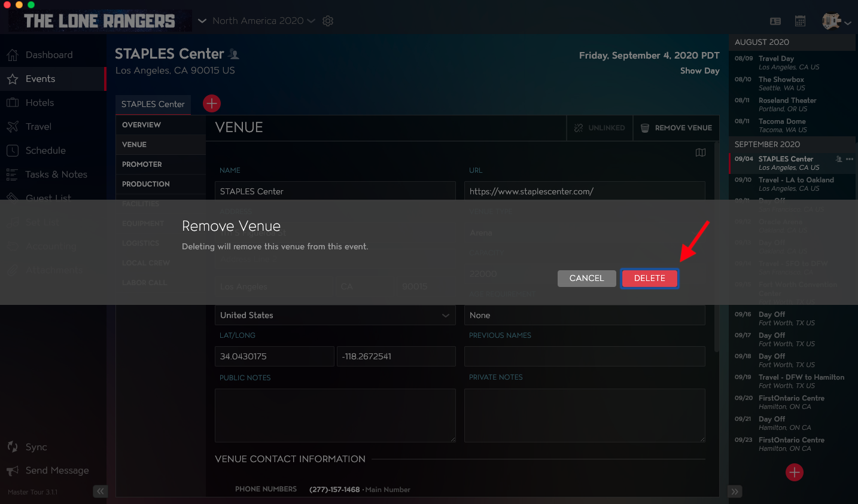Open OVERVIEW section
Image resolution: width=858 pixels, height=504 pixels.
point(160,125)
